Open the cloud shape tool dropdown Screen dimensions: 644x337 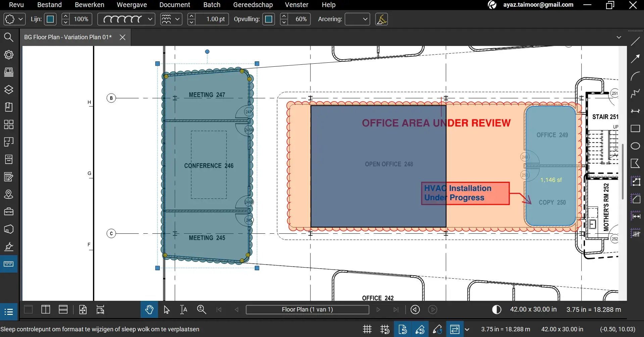14,19
